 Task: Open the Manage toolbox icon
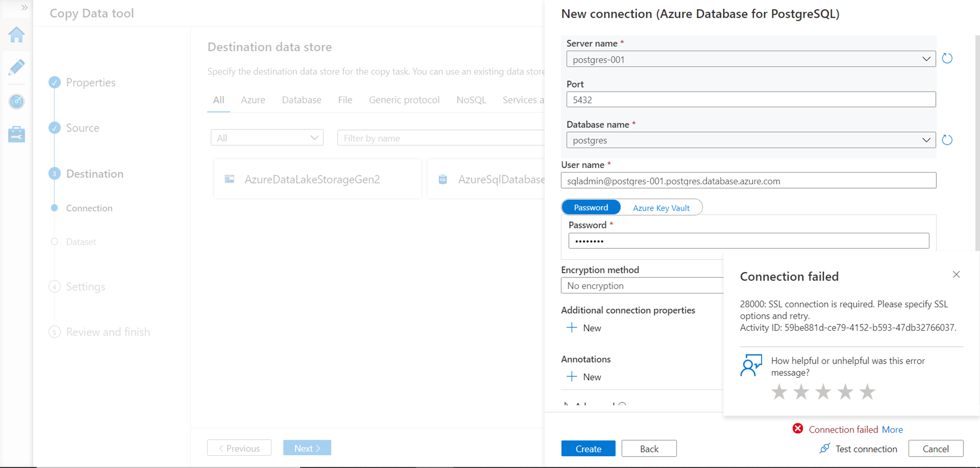(16, 134)
